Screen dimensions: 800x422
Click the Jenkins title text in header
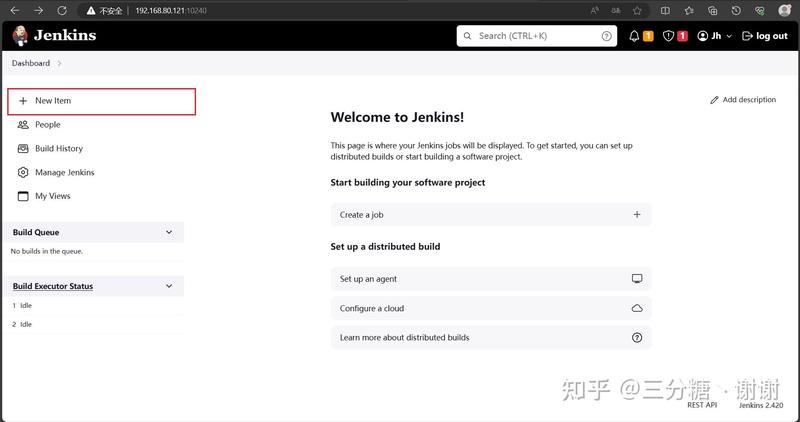(x=65, y=35)
